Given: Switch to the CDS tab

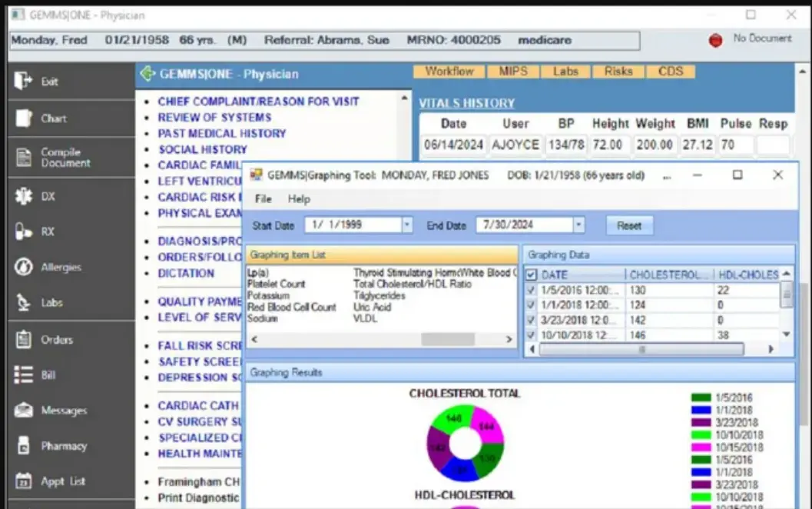Looking at the screenshot, I should click(671, 71).
